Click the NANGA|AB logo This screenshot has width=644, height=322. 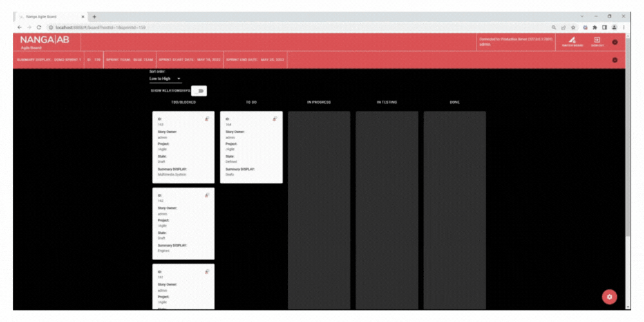click(x=44, y=41)
